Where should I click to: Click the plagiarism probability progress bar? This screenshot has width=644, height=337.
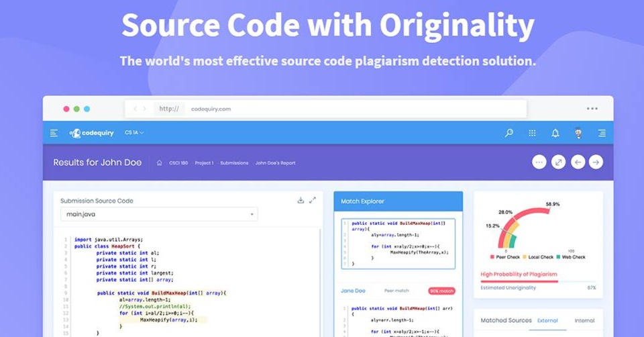tap(538, 281)
